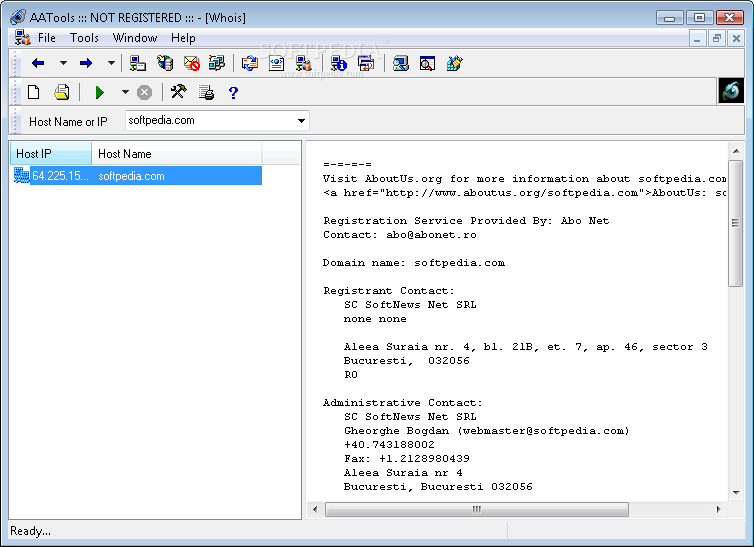The image size is (754, 547).
Task: Click the vertical scrollbar down arrow
Action: point(736,493)
